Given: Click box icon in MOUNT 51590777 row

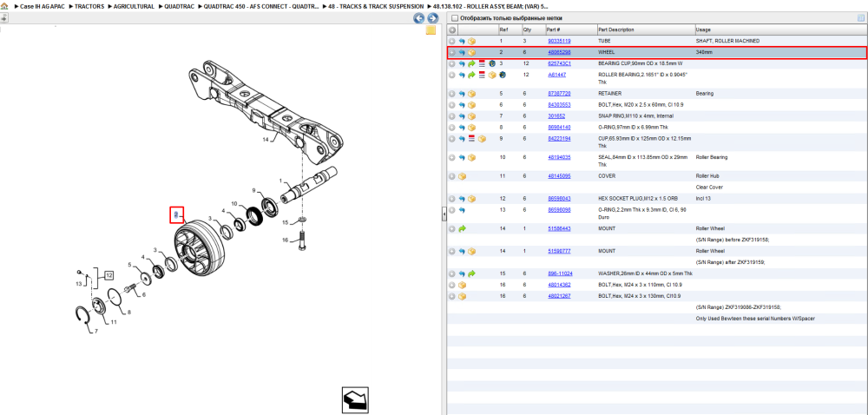Looking at the screenshot, I should click(471, 251).
